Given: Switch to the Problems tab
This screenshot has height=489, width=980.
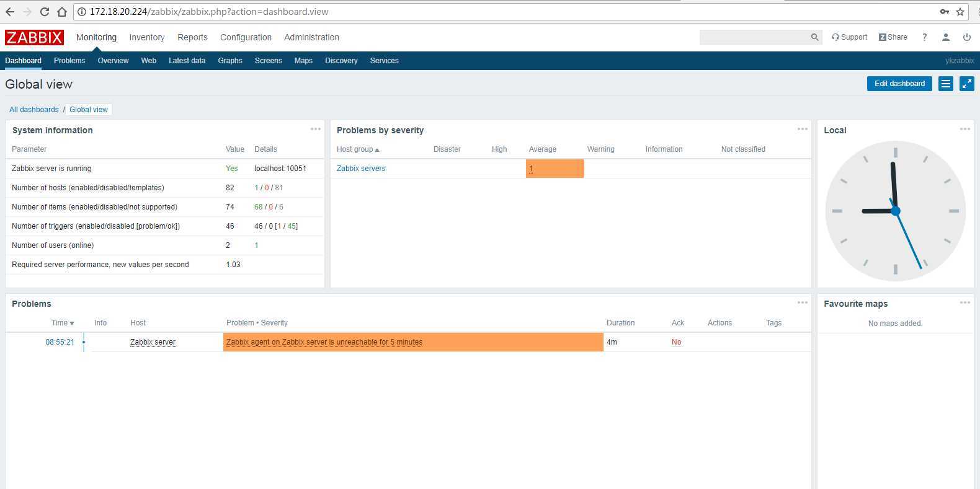Looking at the screenshot, I should coord(69,61).
